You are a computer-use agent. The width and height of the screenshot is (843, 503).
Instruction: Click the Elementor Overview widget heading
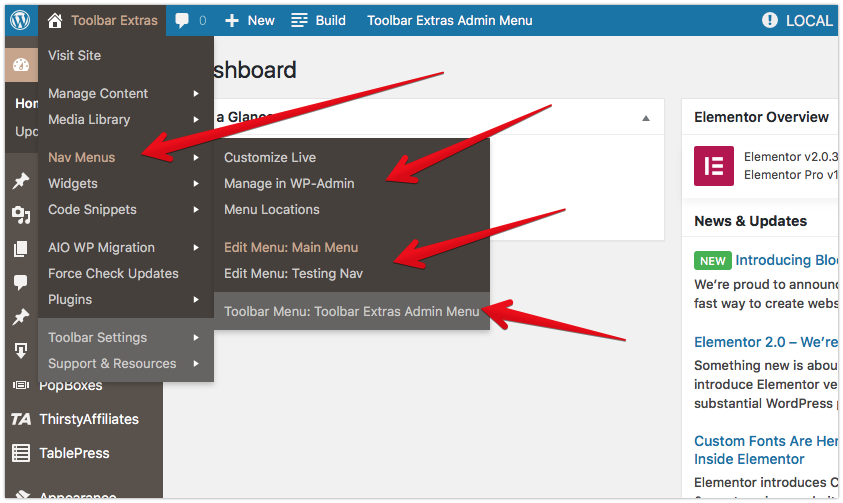761,117
